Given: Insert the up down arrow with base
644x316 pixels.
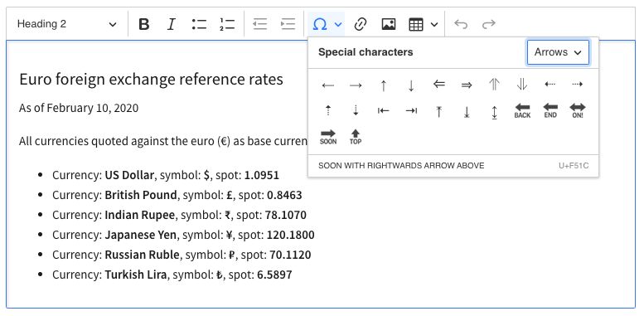Looking at the screenshot, I should pyautogui.click(x=495, y=112).
